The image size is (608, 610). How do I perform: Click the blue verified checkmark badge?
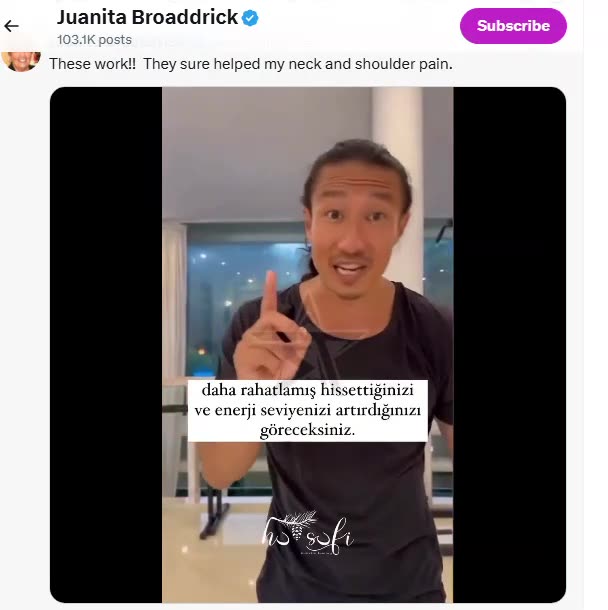point(250,18)
